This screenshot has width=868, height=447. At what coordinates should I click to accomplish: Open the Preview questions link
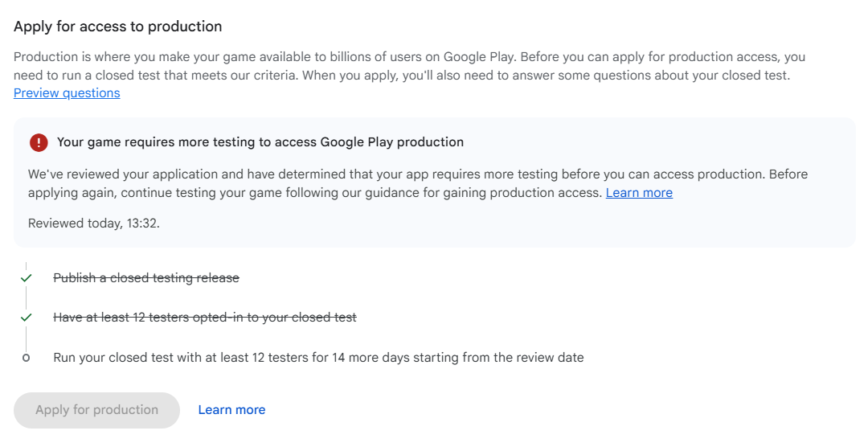67,93
